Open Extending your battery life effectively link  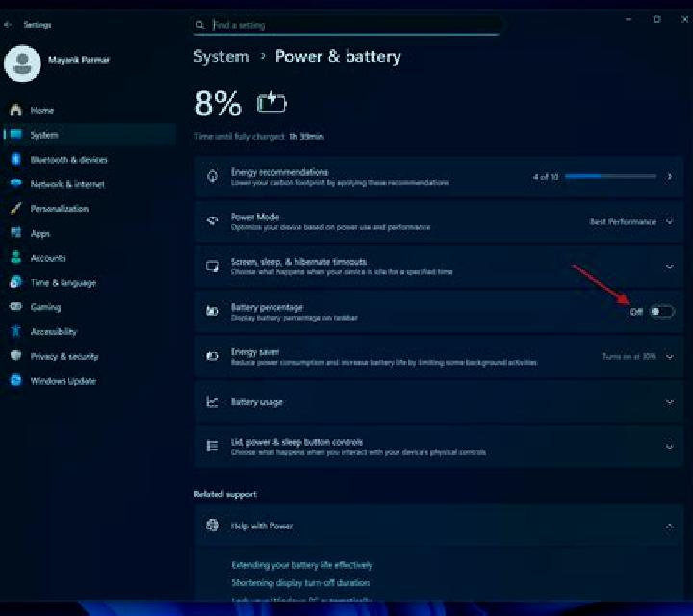pyautogui.click(x=302, y=565)
